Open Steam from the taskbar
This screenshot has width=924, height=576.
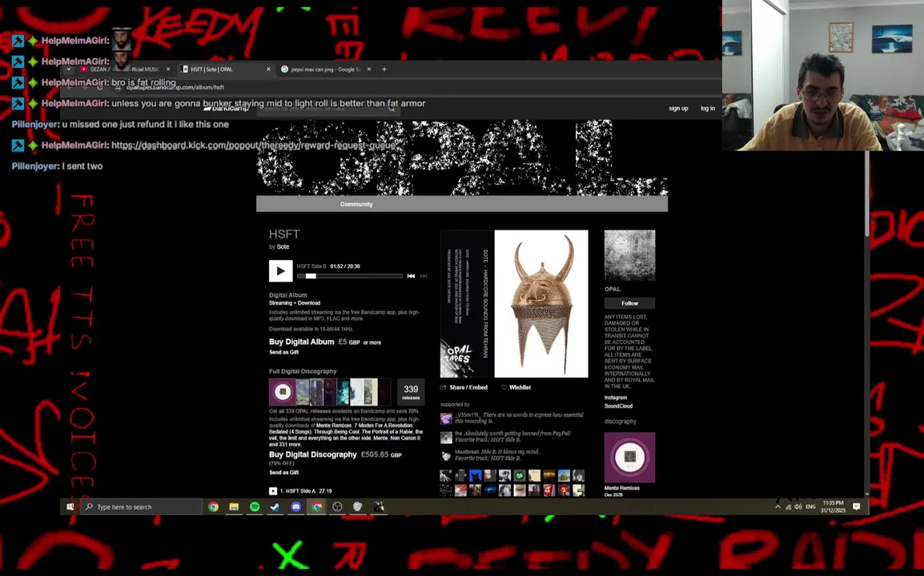tap(275, 506)
